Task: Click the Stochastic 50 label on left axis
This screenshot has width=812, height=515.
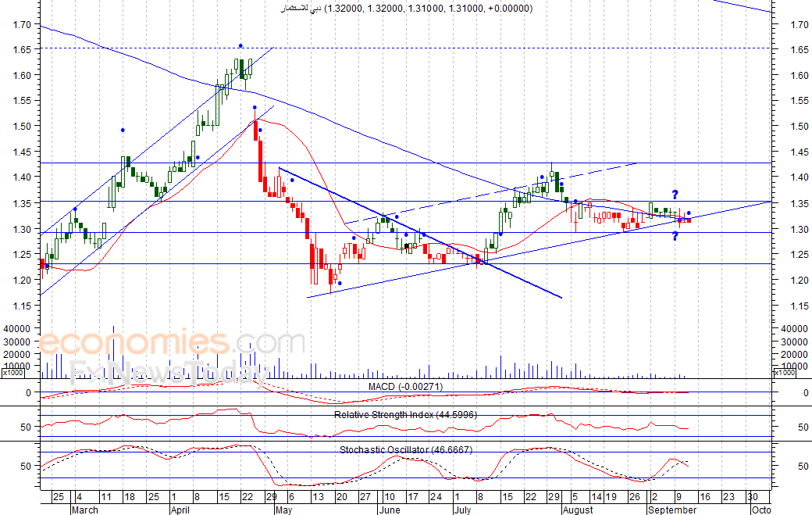Action: point(26,467)
